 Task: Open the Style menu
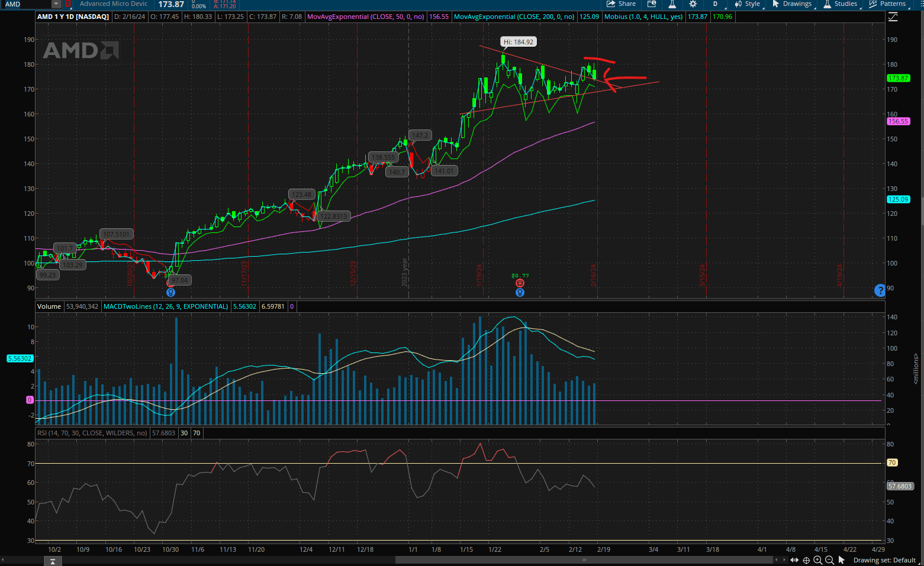pos(748,4)
